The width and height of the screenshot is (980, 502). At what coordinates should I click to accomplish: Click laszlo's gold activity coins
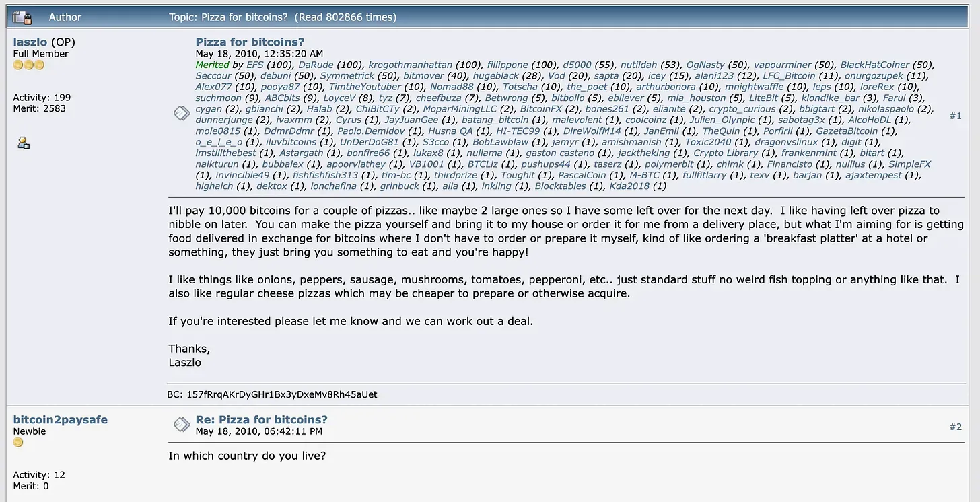click(29, 65)
